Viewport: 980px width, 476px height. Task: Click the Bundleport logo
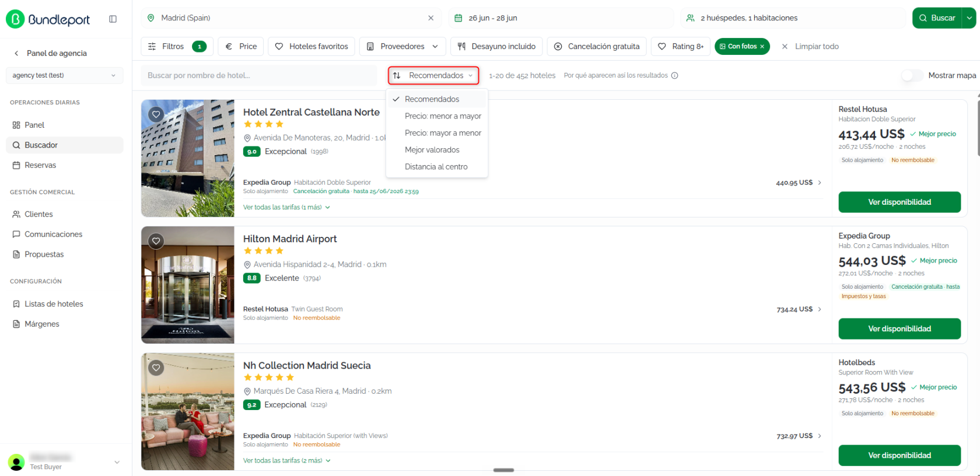[48, 19]
